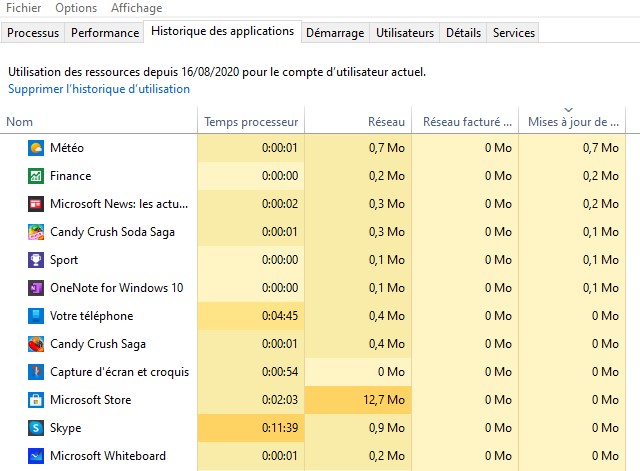The width and height of the screenshot is (640, 471).
Task: Select the Sport row name
Action: point(64,260)
